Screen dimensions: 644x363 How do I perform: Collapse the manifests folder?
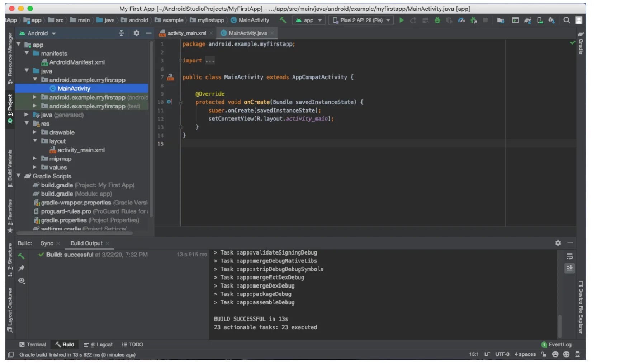click(x=27, y=53)
